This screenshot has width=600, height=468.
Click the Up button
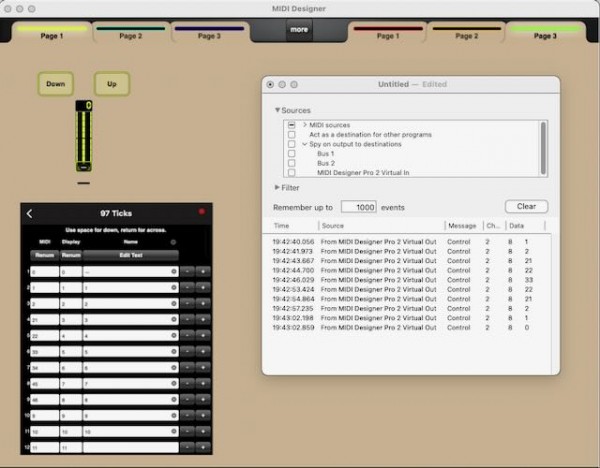click(x=112, y=84)
